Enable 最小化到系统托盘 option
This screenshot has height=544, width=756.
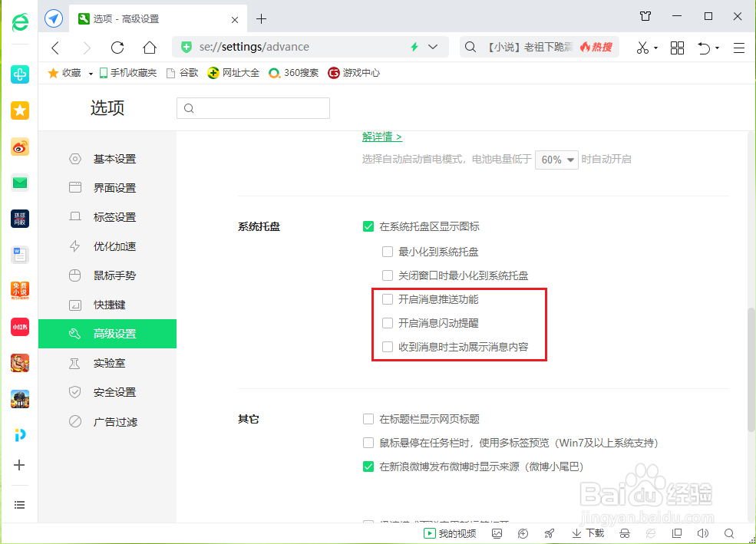click(388, 251)
